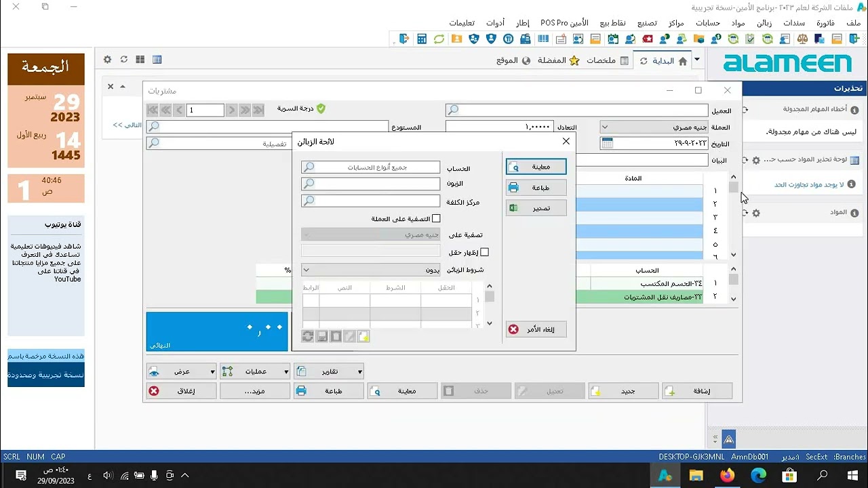Screen dimensions: 868x488
Task: Click the checklist clipboard toolbar icon
Action: coord(750,39)
